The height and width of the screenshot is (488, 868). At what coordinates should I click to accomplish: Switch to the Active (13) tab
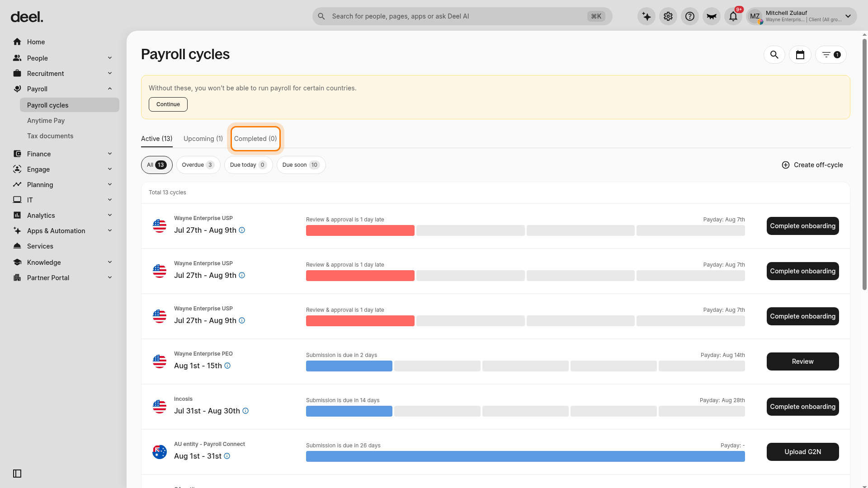[x=156, y=139]
